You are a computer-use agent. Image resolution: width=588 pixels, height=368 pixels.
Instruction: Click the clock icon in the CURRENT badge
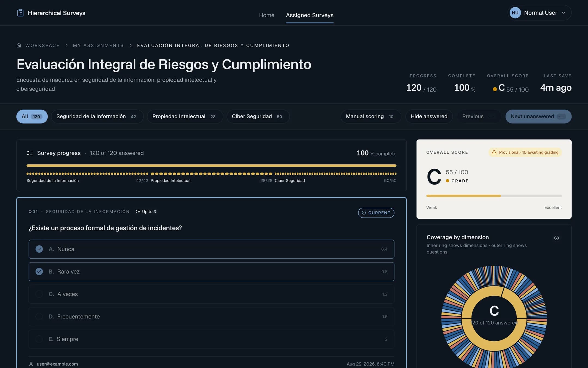364,213
